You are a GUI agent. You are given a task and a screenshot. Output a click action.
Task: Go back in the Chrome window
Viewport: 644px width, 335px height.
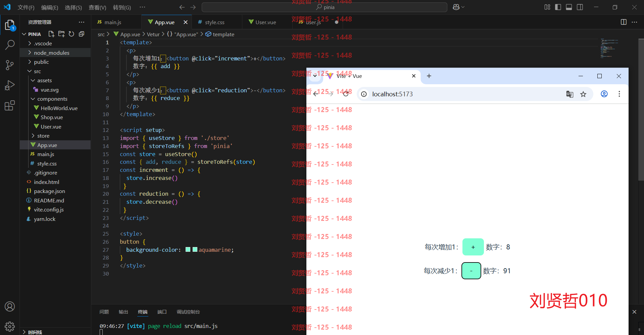[316, 94]
